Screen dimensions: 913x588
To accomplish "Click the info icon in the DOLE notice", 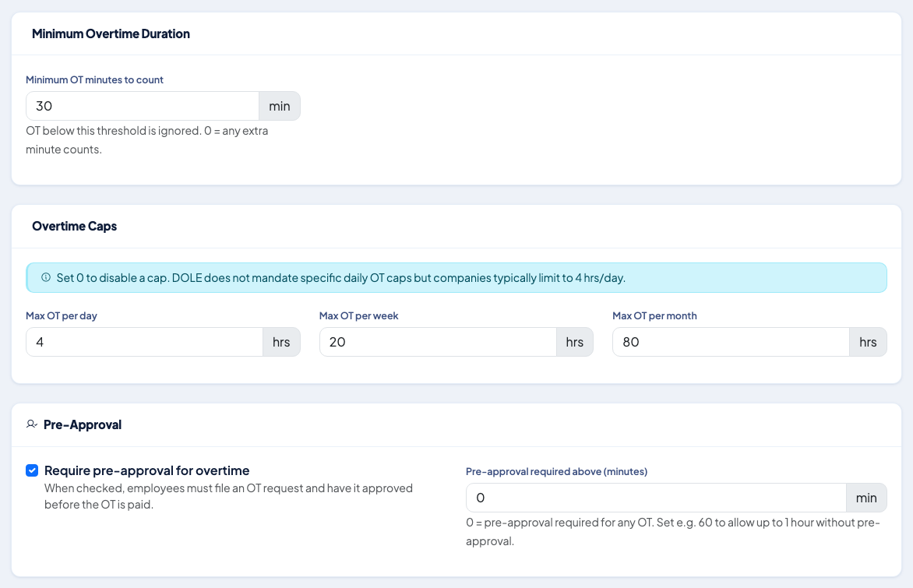I will (x=46, y=278).
